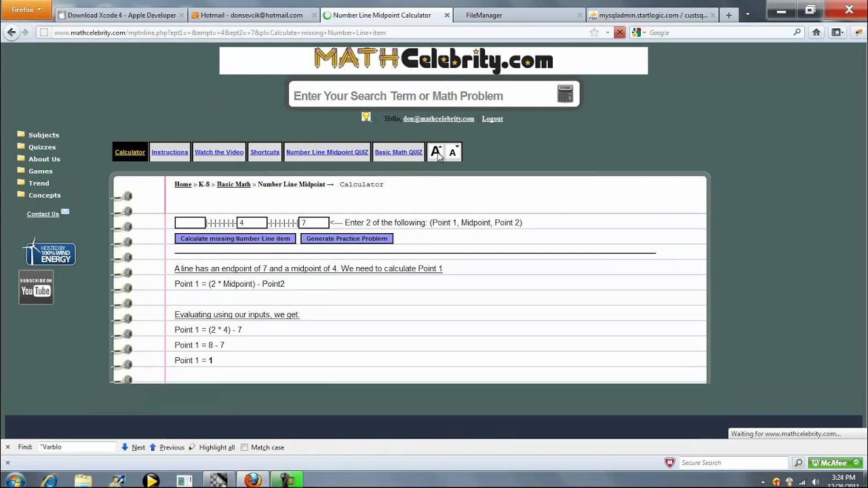Stop page loading with red X button
Image resolution: width=868 pixels, height=488 pixels.
[x=619, y=33]
